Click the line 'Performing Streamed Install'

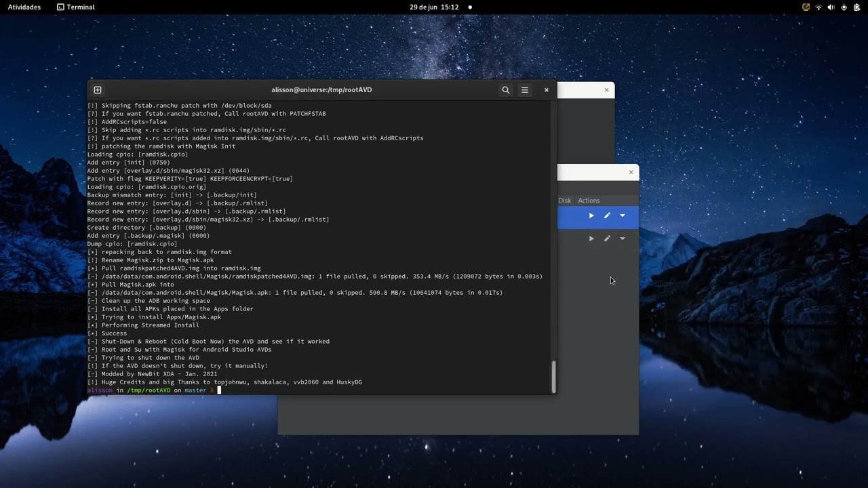click(151, 325)
